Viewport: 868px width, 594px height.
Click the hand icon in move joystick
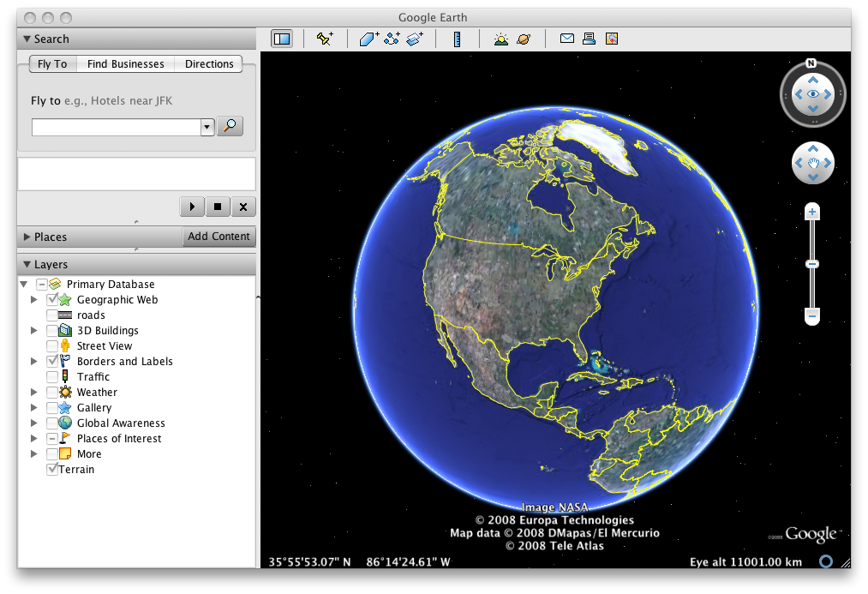[812, 163]
